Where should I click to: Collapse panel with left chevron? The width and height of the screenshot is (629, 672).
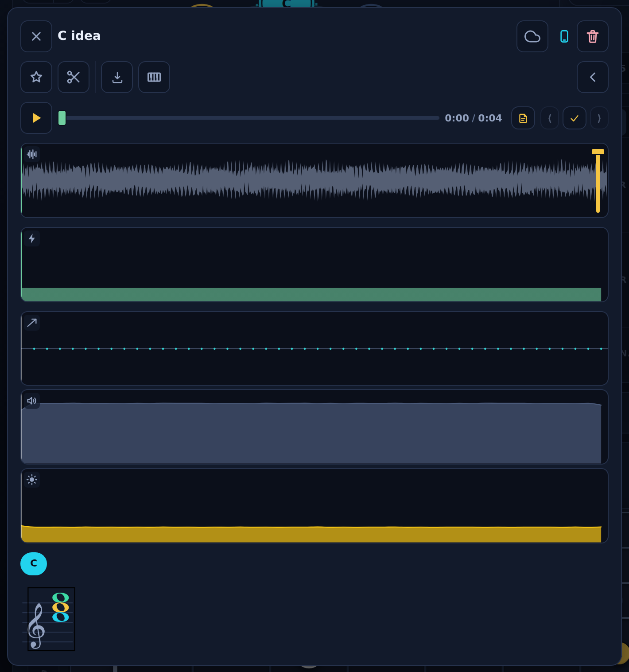click(593, 77)
